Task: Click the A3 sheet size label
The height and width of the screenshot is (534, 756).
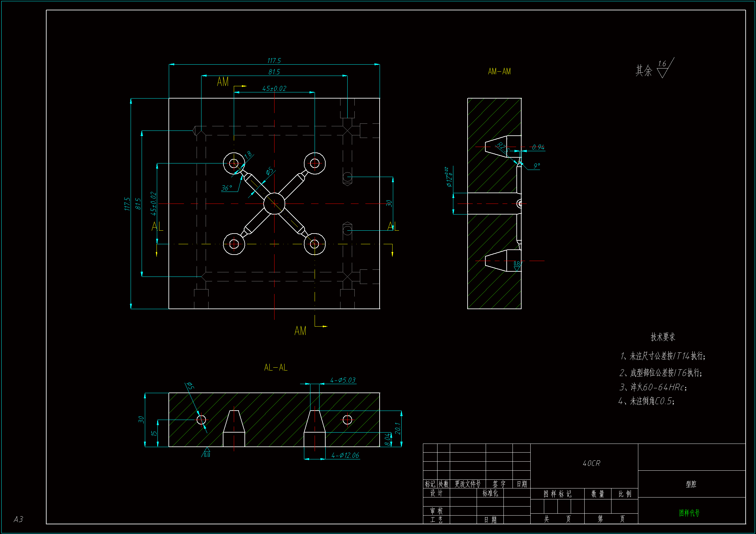Action: (x=18, y=519)
